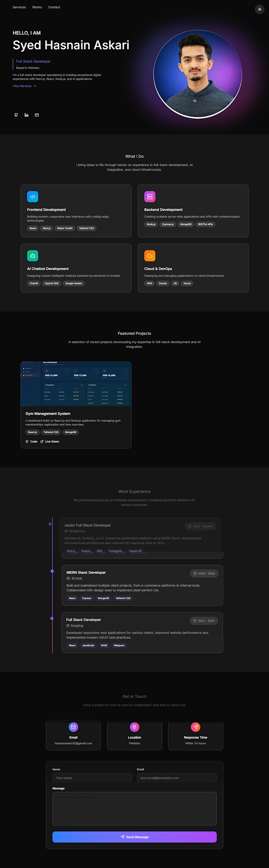Click the Google Gemini tag
The width and height of the screenshot is (269, 868).
click(x=74, y=284)
